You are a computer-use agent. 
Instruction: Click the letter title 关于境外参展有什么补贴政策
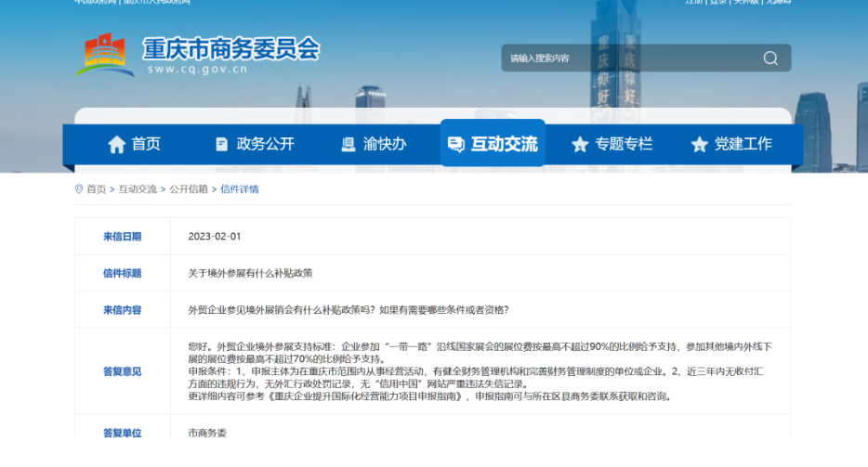point(250,273)
